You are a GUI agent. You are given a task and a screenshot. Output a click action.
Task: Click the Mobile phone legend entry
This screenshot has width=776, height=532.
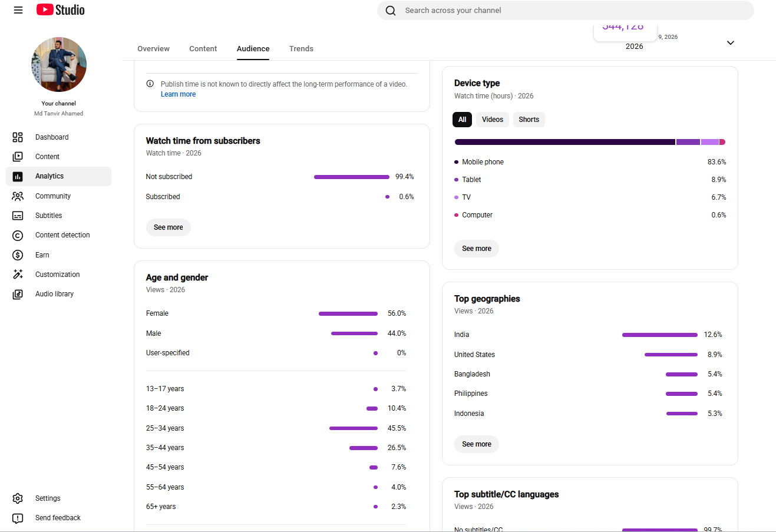pos(590,162)
